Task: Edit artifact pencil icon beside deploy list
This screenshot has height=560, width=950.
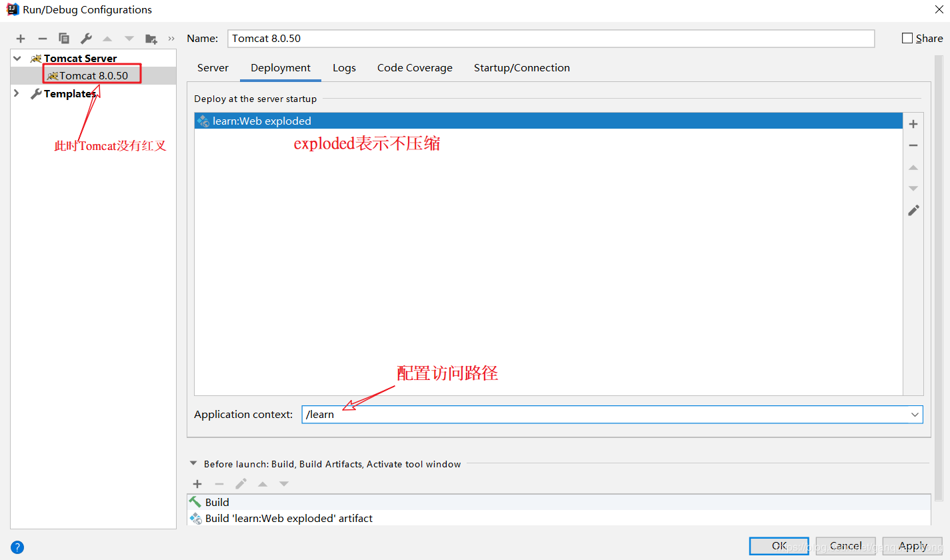Action: tap(913, 210)
